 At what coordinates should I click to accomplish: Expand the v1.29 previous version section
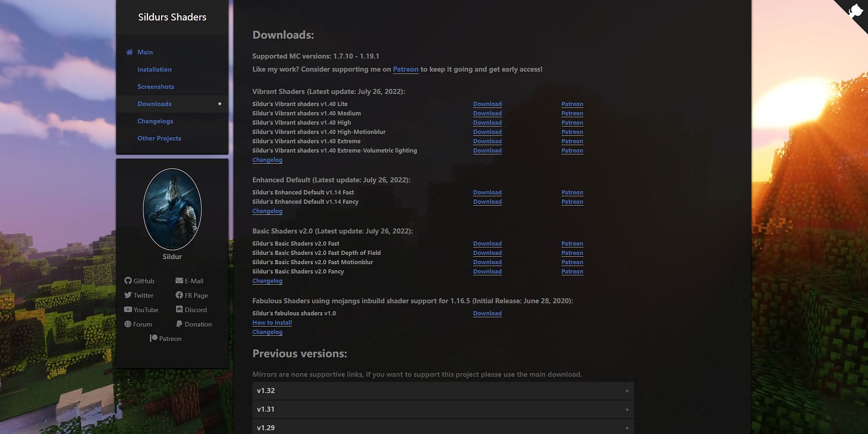[443, 427]
